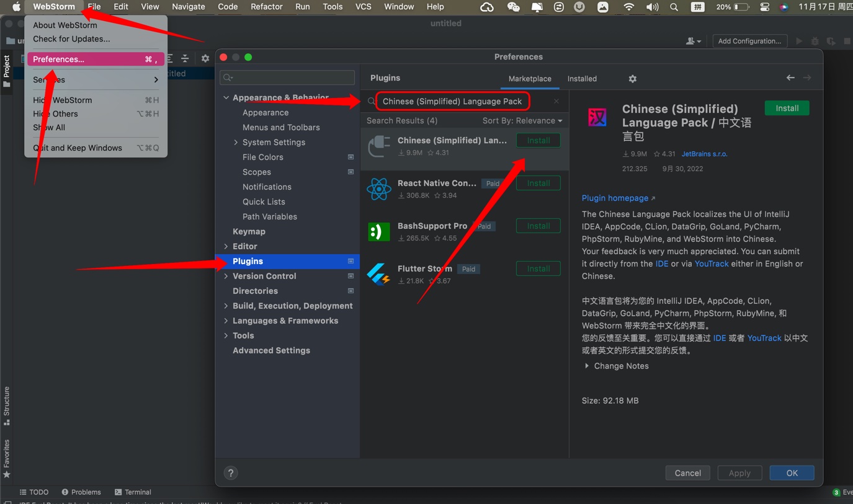The width and height of the screenshot is (853, 504).
Task: Expand Change Notes section
Action: click(587, 366)
